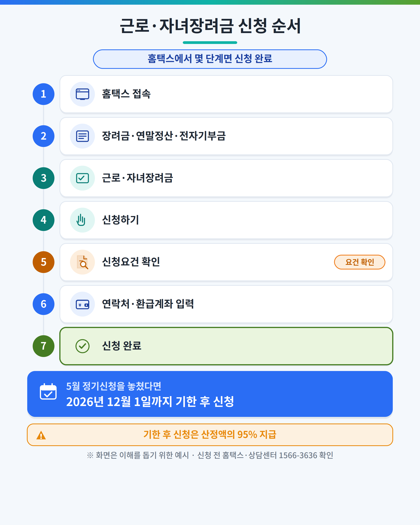Click the 신청 완료 highlighted card

pos(226,346)
